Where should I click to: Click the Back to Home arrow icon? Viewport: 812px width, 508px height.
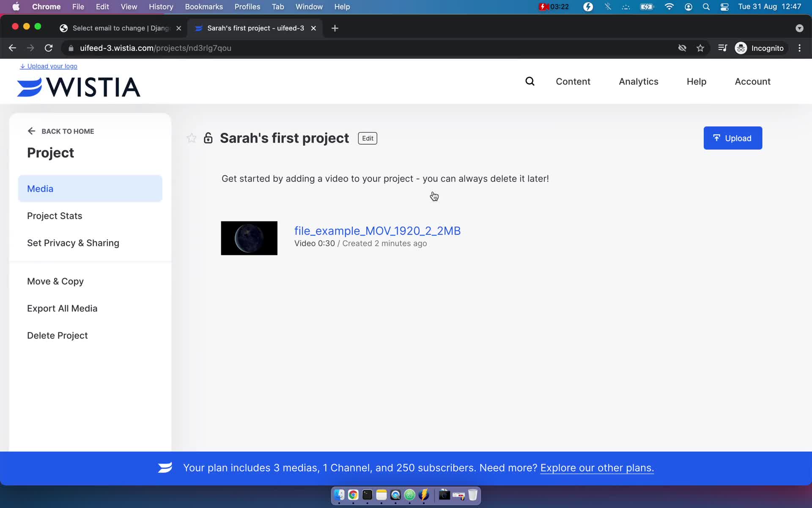(x=31, y=131)
